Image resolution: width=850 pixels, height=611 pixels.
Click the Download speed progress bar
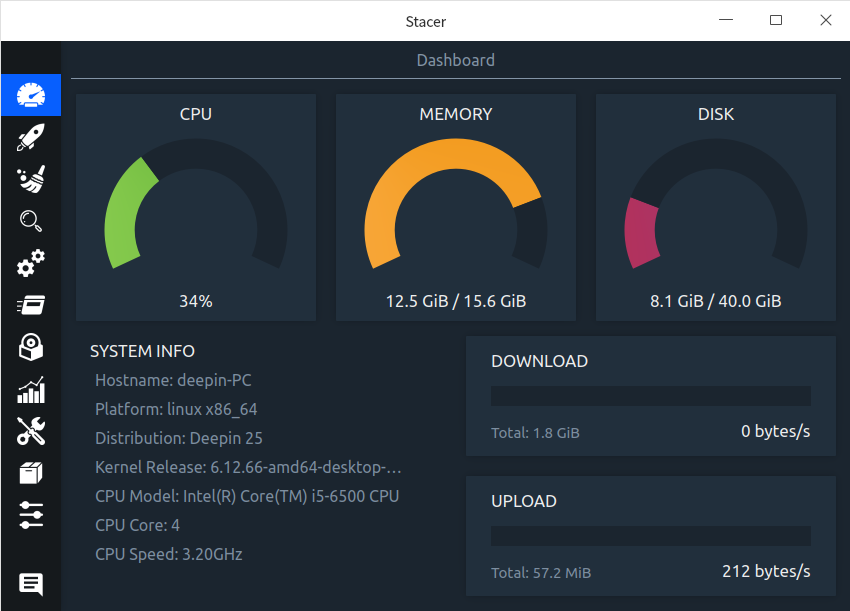tap(650, 396)
